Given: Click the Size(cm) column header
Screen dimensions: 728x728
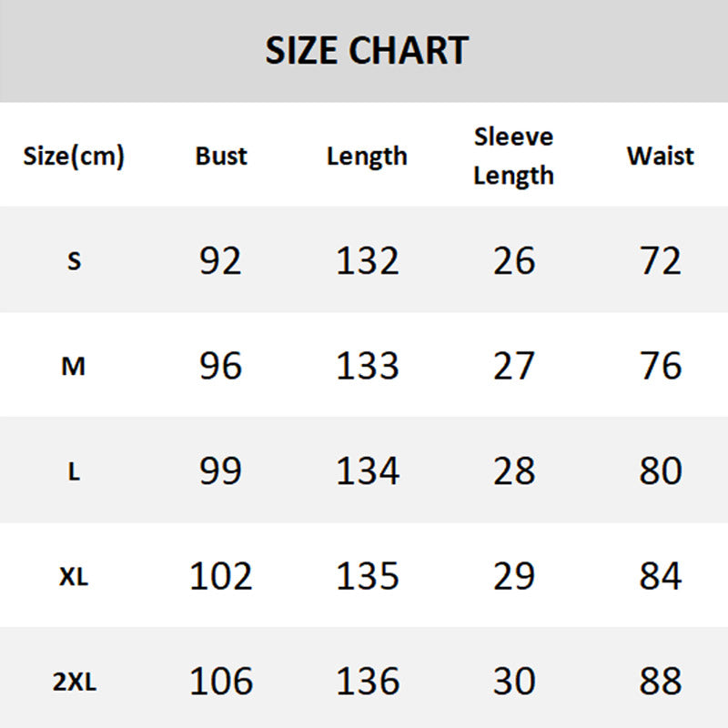Looking at the screenshot, I should click(x=74, y=157).
